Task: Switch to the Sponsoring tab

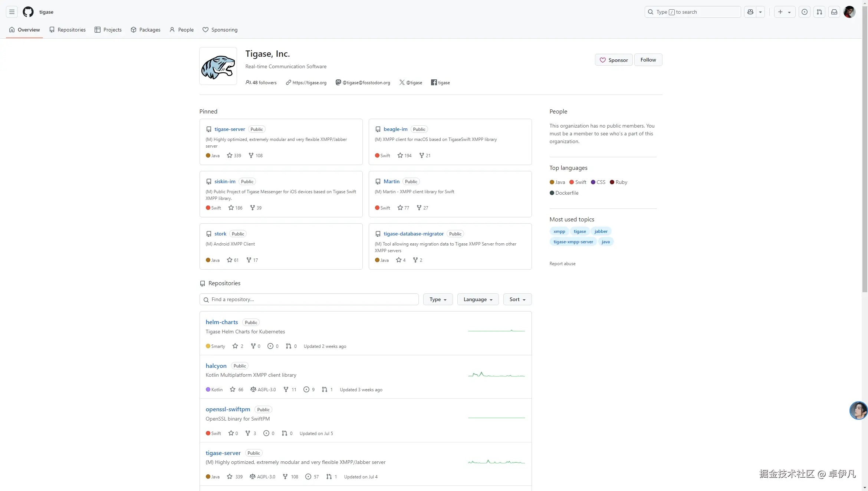Action: 220,30
